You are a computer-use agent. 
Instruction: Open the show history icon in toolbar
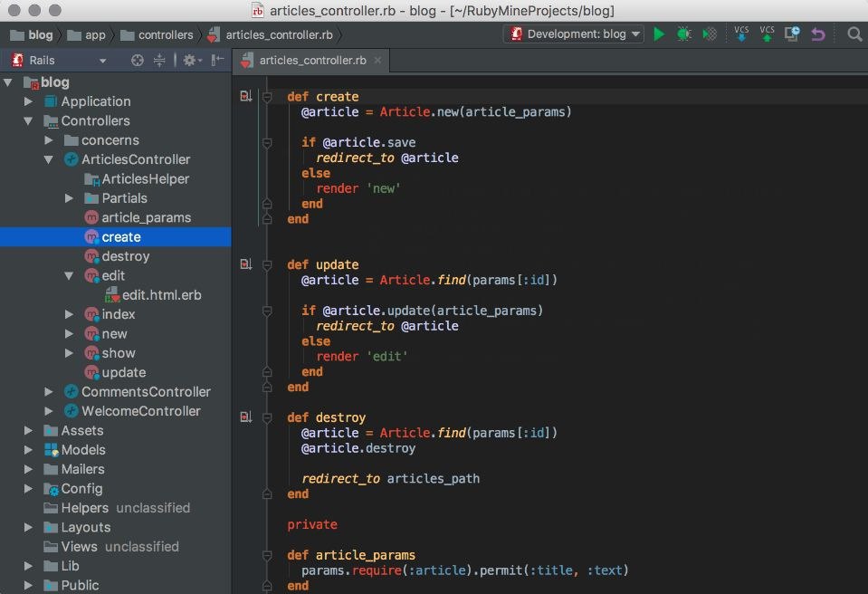[792, 34]
